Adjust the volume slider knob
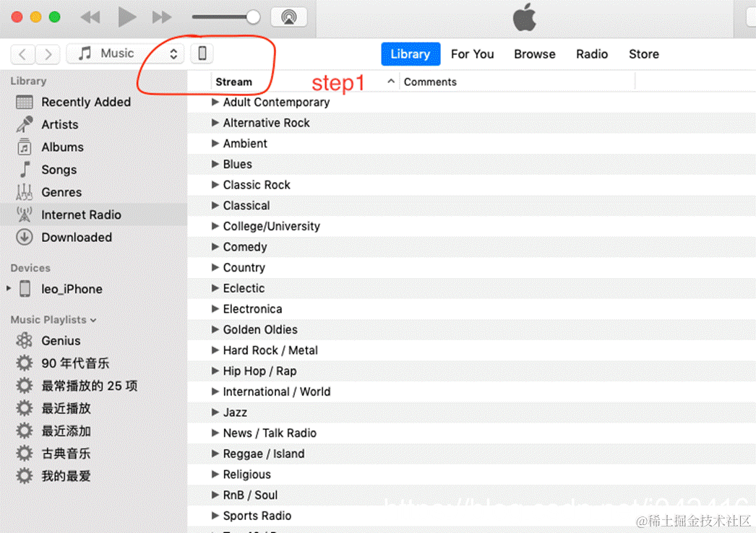 tap(253, 17)
